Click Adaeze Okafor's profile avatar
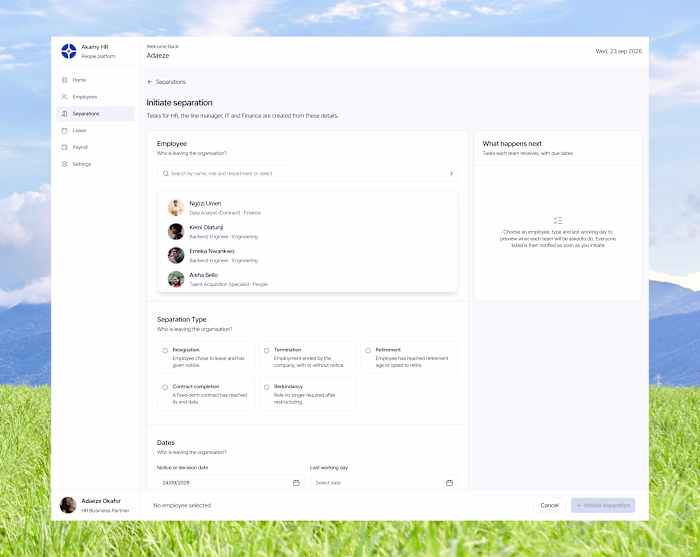Image resolution: width=700 pixels, height=557 pixels. [68, 505]
